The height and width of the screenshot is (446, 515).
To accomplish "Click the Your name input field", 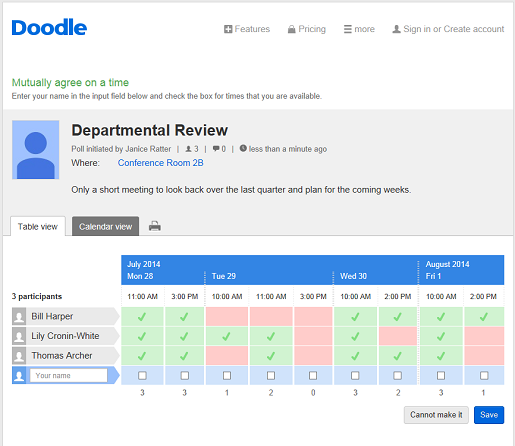I will (69, 375).
